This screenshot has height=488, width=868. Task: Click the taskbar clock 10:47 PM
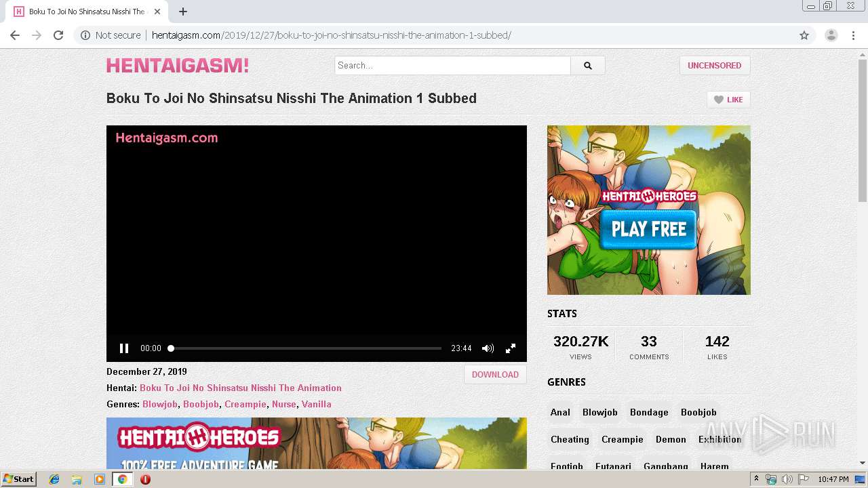tap(833, 479)
